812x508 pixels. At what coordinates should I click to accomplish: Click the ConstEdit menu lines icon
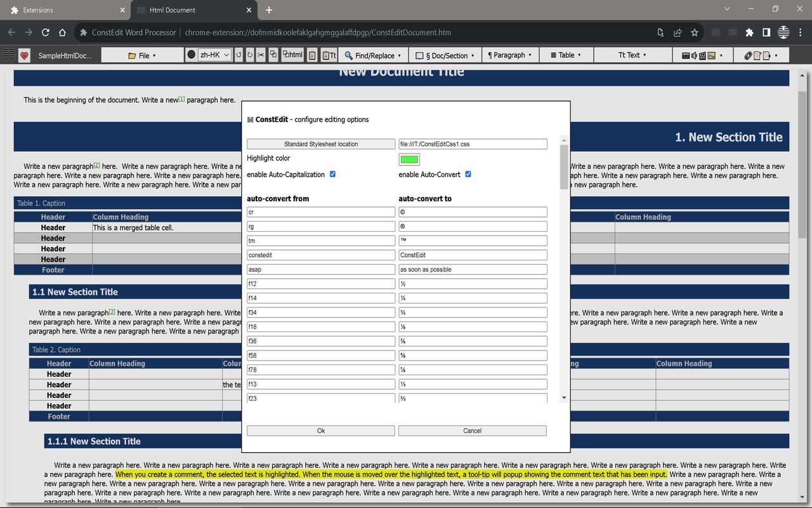[x=9, y=55]
